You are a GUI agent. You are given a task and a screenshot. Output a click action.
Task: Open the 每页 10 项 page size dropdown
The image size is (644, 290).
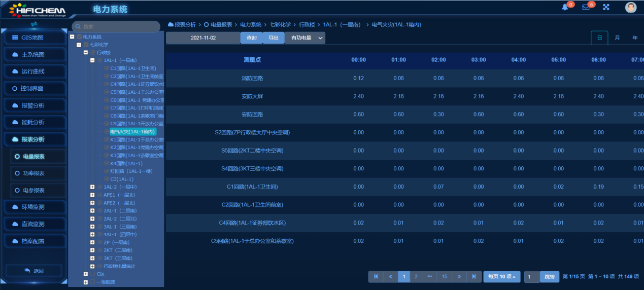point(501,276)
